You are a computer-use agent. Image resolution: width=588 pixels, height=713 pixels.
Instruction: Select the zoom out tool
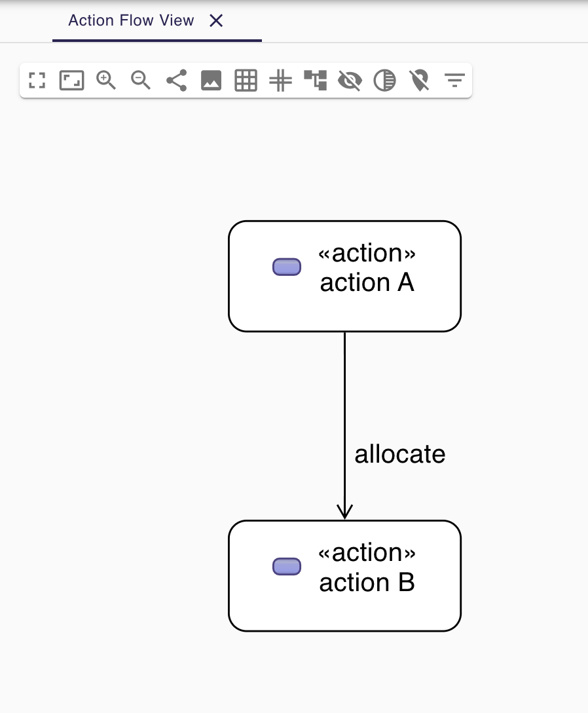click(141, 80)
